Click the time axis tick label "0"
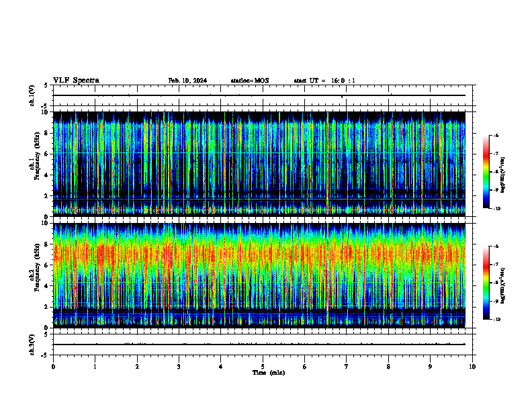This screenshot has width=532, height=411. [x=53, y=367]
